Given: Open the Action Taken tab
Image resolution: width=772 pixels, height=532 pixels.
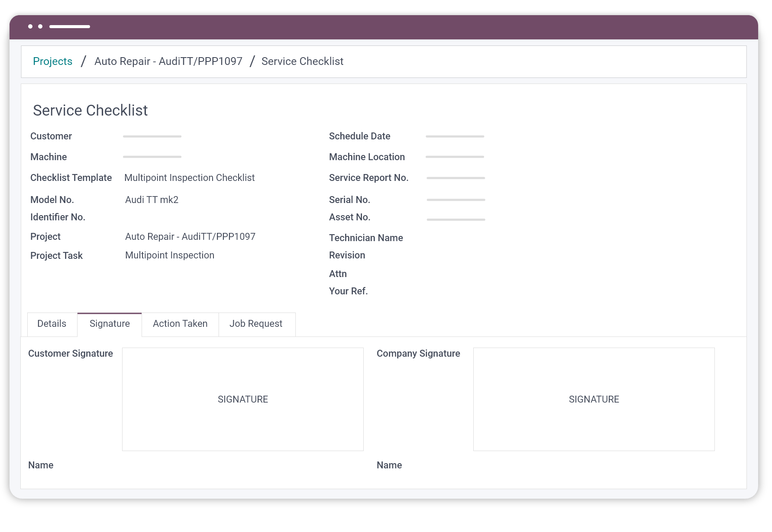Looking at the screenshot, I should click(180, 324).
